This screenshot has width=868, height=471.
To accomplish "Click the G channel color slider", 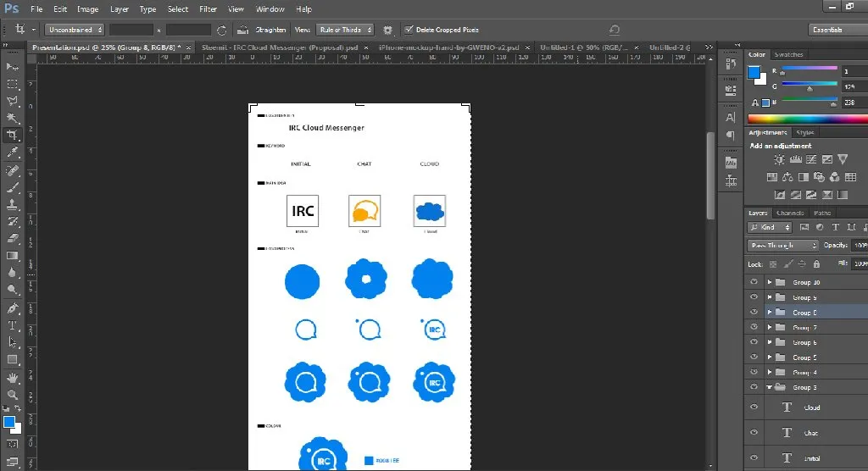I will (810, 84).
